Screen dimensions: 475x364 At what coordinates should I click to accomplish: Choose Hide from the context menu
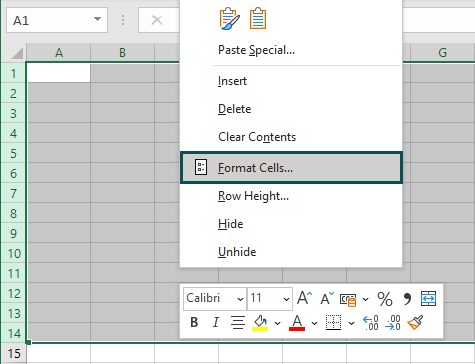click(x=230, y=224)
